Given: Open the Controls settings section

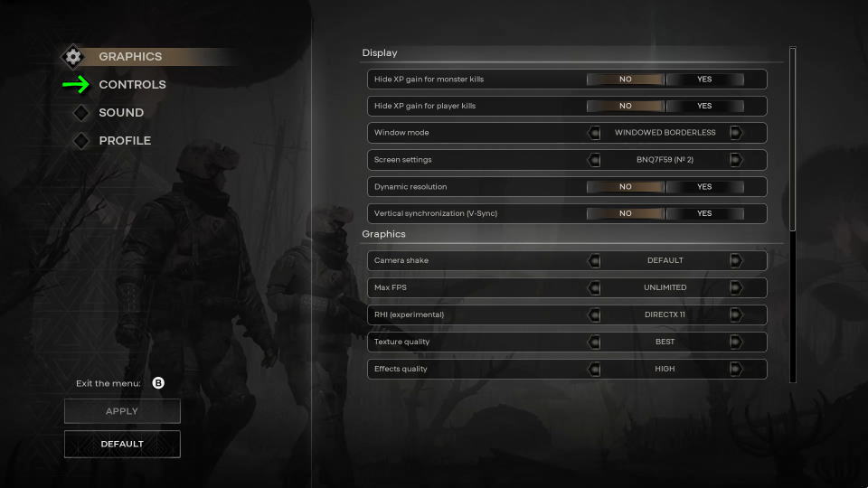Looking at the screenshot, I should coord(132,85).
